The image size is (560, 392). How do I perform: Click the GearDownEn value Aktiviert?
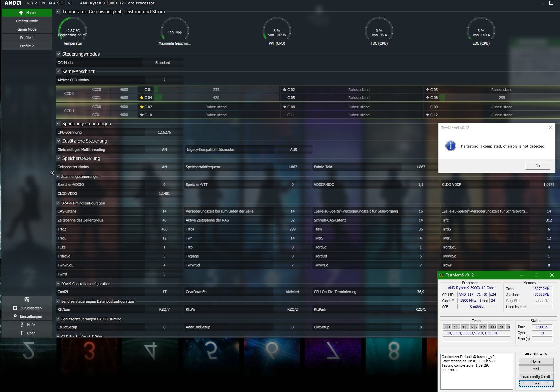point(292,292)
